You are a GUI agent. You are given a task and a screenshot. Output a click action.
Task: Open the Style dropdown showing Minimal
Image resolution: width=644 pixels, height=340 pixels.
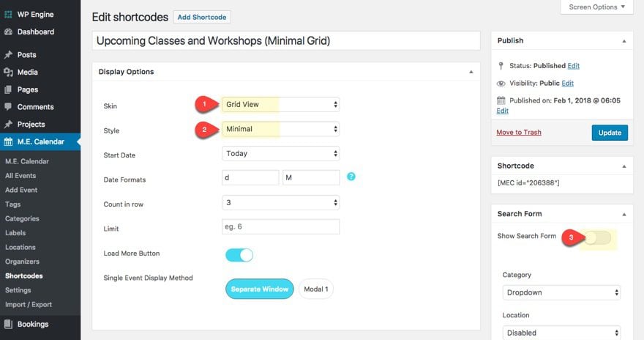(280, 130)
